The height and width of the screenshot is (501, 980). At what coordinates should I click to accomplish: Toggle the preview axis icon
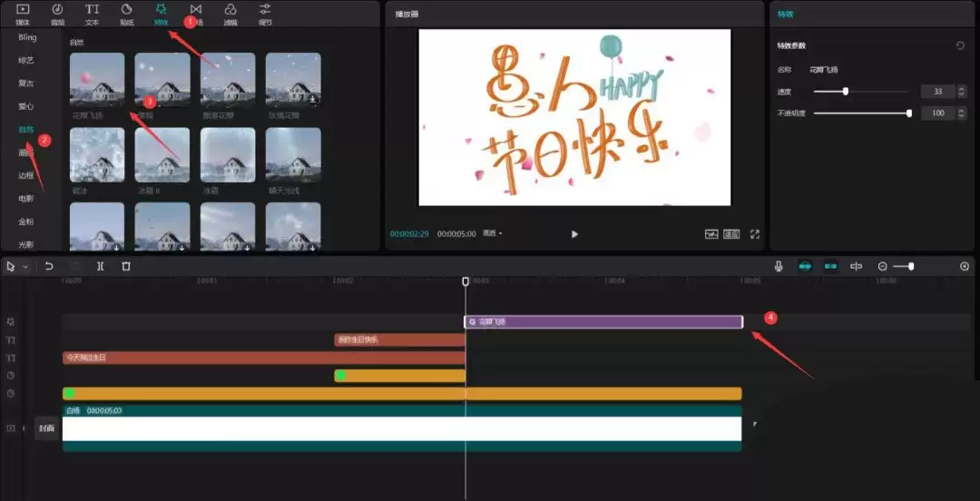point(857,267)
